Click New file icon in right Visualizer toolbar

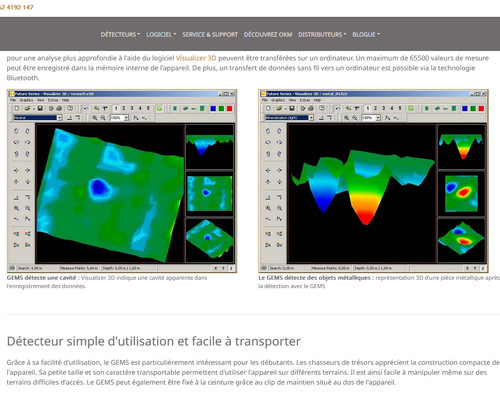point(268,108)
